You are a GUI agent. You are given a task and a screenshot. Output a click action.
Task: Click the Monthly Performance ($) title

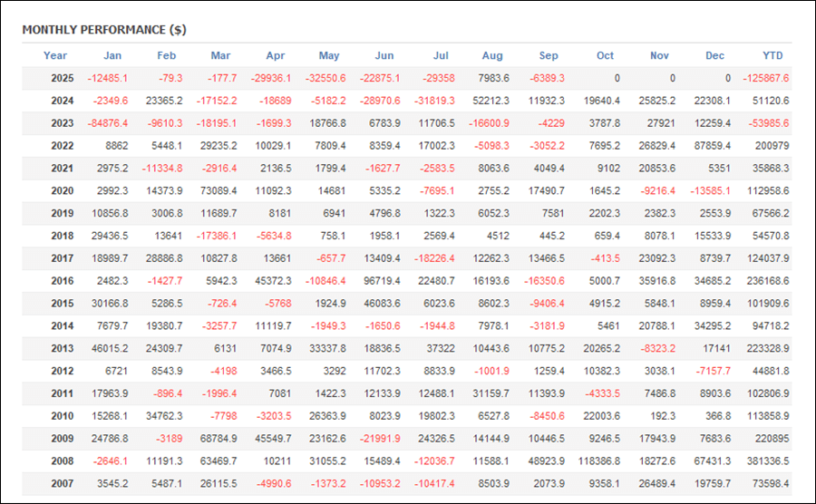(104, 29)
